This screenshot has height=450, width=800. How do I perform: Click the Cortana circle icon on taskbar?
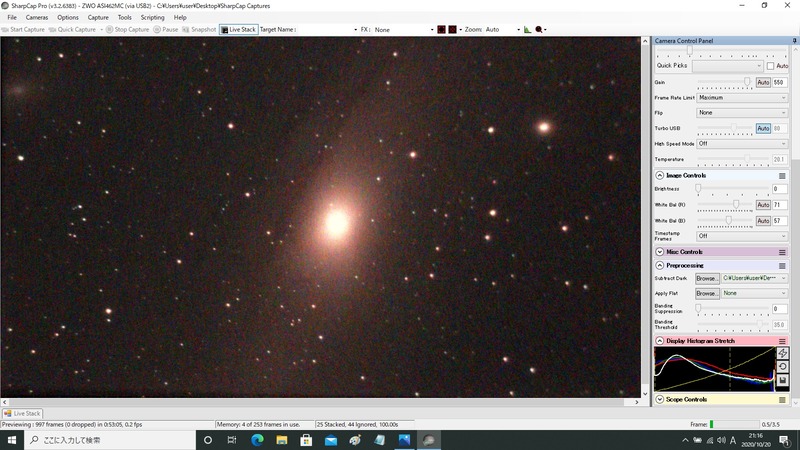click(x=208, y=440)
